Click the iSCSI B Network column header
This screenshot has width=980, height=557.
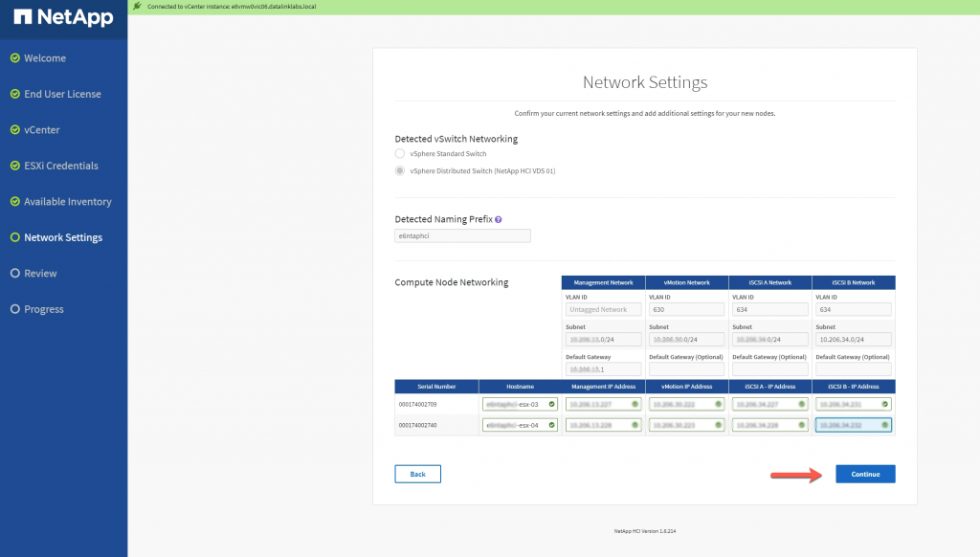pyautogui.click(x=853, y=282)
